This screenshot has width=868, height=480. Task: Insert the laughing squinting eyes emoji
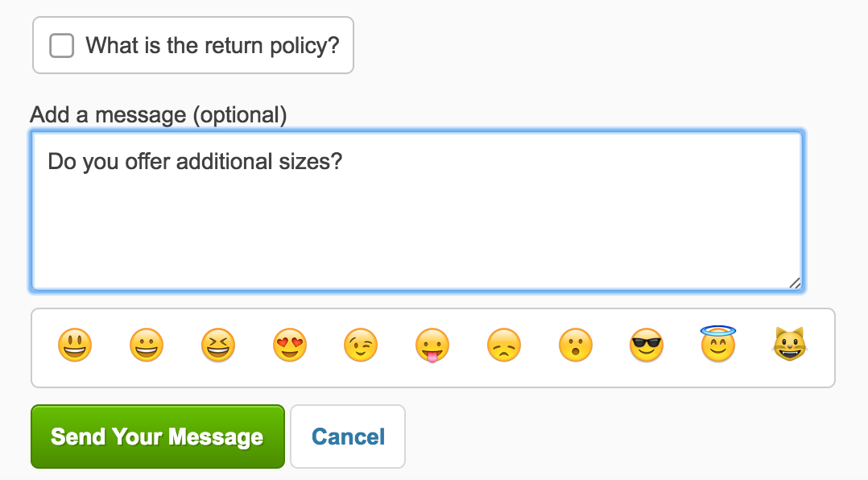pos(217,346)
